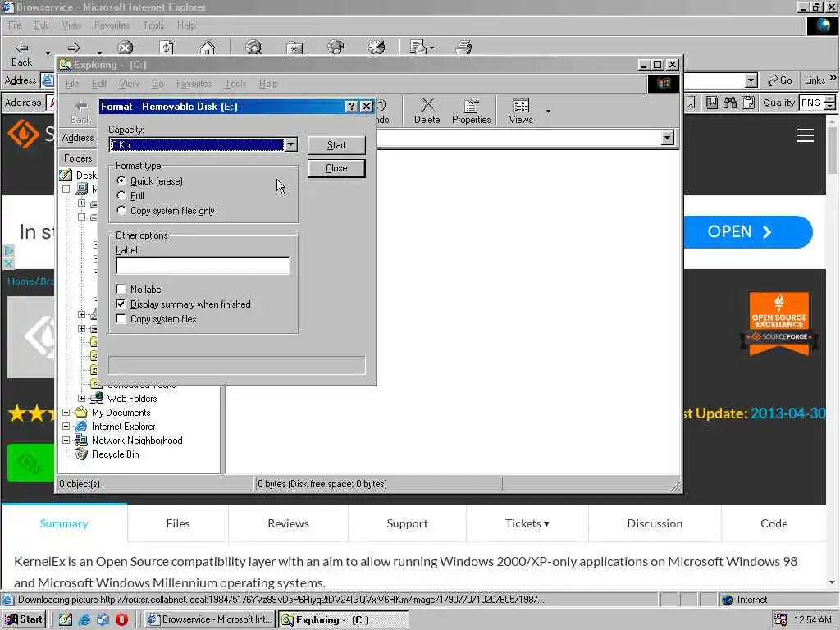
Task: Open Explorer address bar dropdown
Action: [x=667, y=138]
